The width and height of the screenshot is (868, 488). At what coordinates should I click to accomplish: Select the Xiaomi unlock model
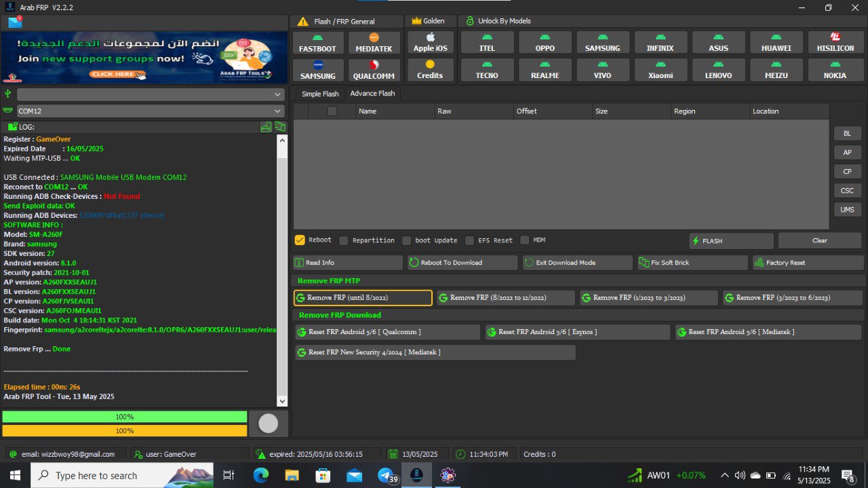(x=660, y=70)
